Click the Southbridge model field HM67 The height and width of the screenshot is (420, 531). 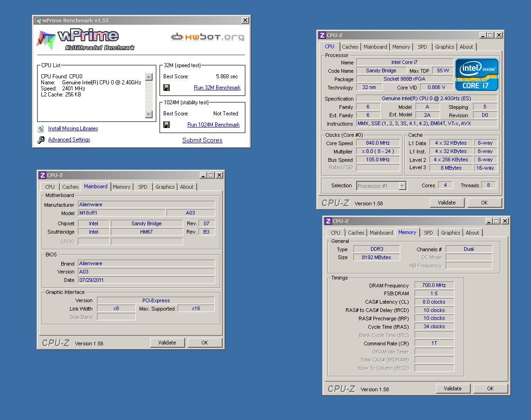[x=146, y=232]
